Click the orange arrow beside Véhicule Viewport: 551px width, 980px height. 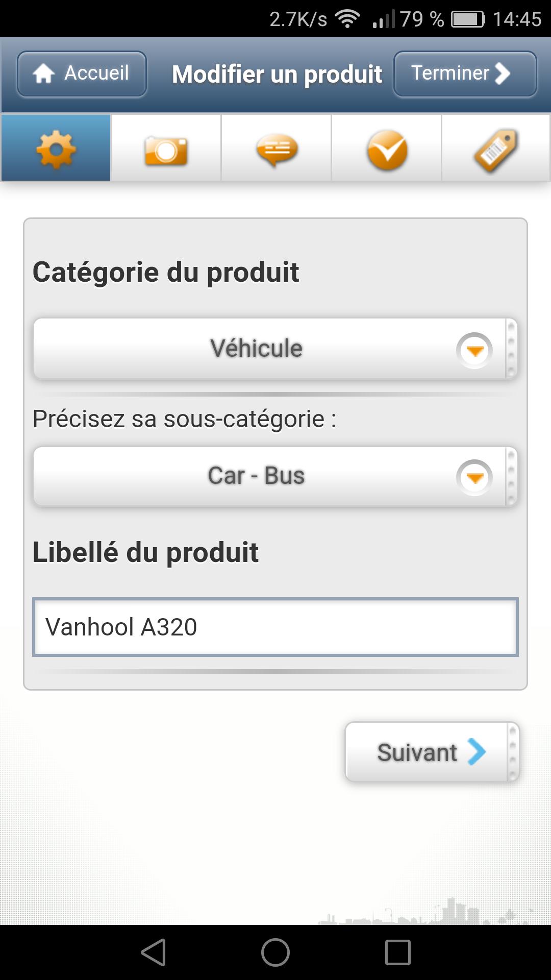click(x=474, y=351)
